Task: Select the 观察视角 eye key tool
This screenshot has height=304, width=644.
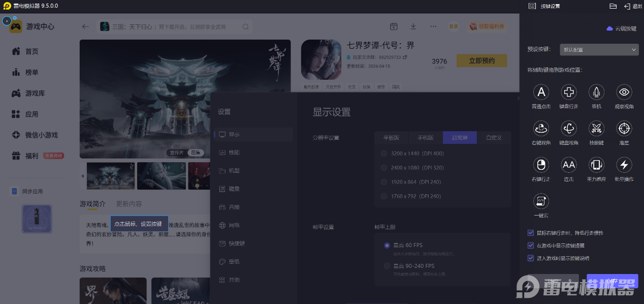Action: click(624, 92)
